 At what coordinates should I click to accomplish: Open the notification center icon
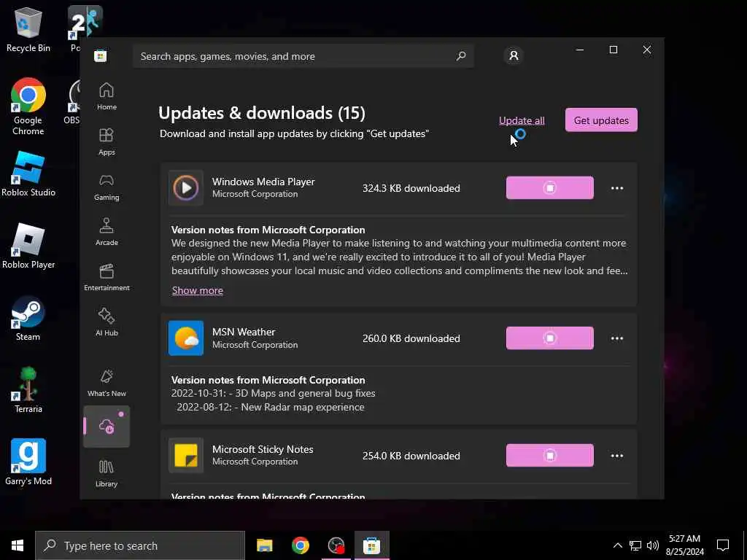723,545
